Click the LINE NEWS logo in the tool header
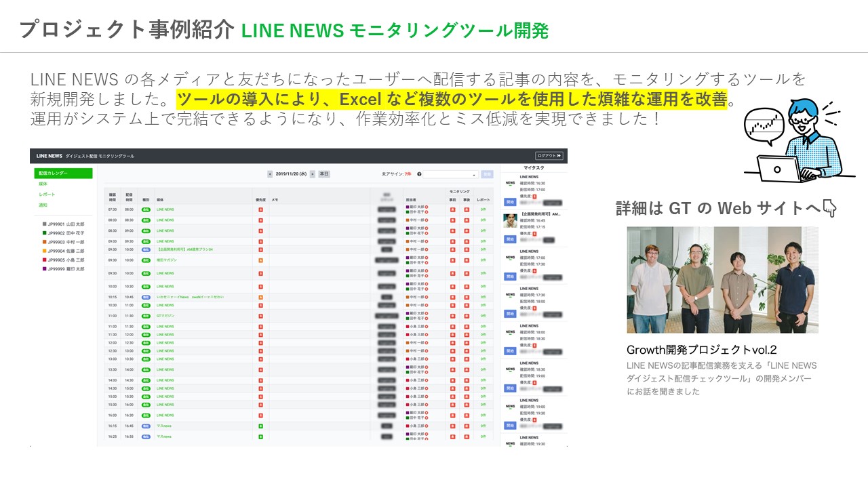This screenshot has height=488, width=868. tap(50, 156)
